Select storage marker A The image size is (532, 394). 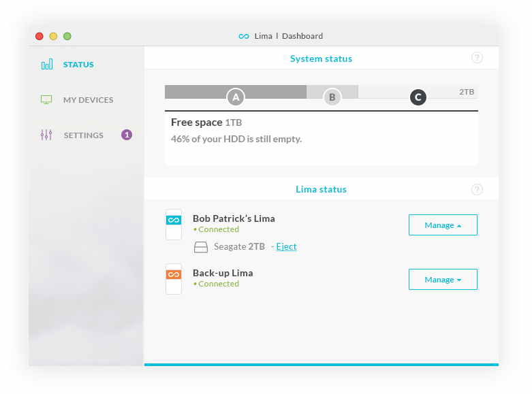click(236, 97)
